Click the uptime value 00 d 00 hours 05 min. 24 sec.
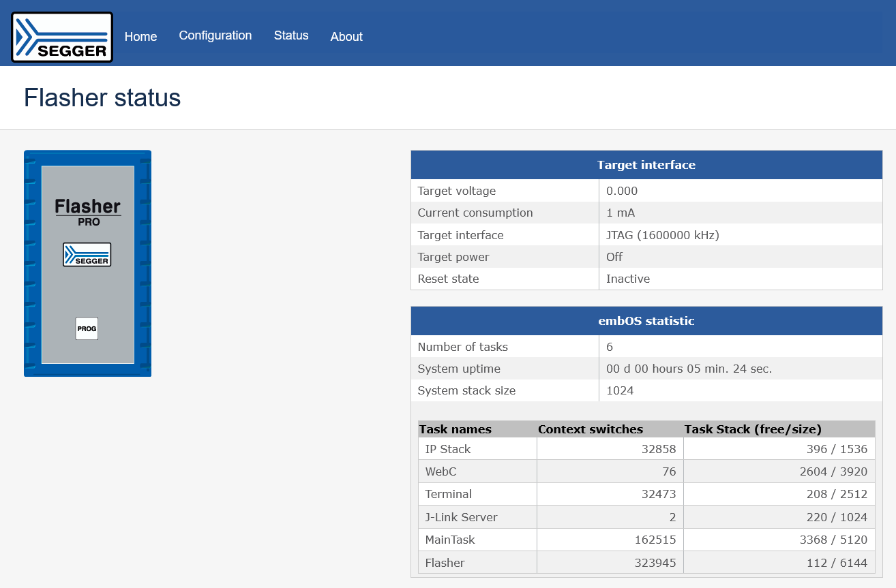Image resolution: width=896 pixels, height=588 pixels. [689, 369]
